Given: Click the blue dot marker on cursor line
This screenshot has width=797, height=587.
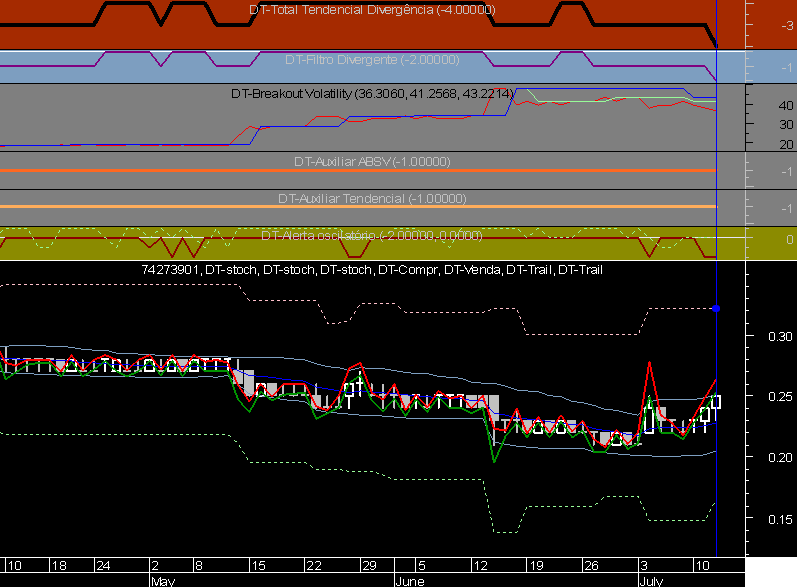Looking at the screenshot, I should pos(716,308).
